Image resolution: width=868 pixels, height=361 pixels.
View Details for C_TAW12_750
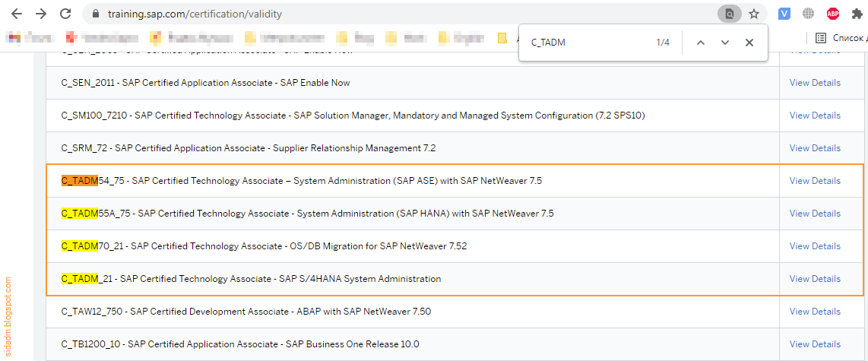click(x=815, y=311)
